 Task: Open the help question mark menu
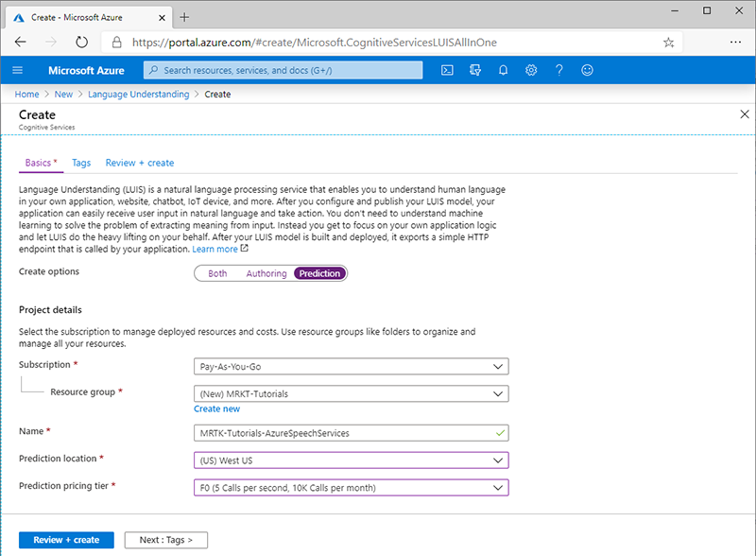[x=559, y=70]
